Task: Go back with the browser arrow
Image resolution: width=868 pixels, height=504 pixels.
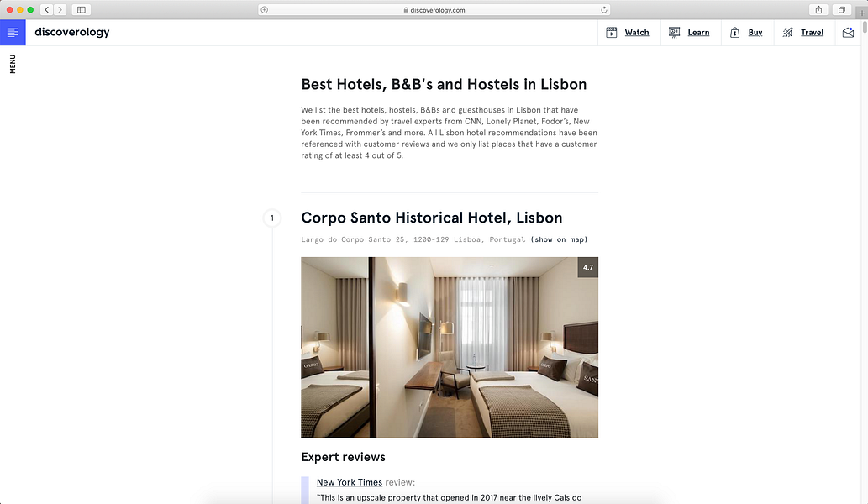Action: click(47, 9)
